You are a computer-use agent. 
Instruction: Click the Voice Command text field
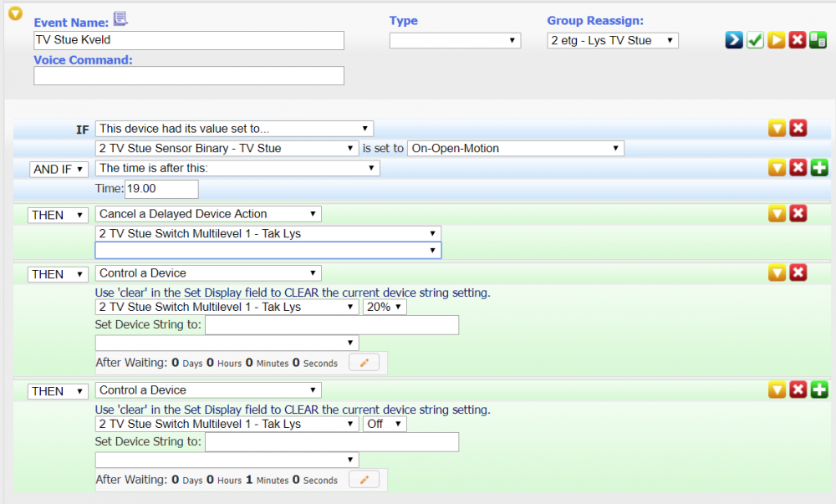pos(189,76)
